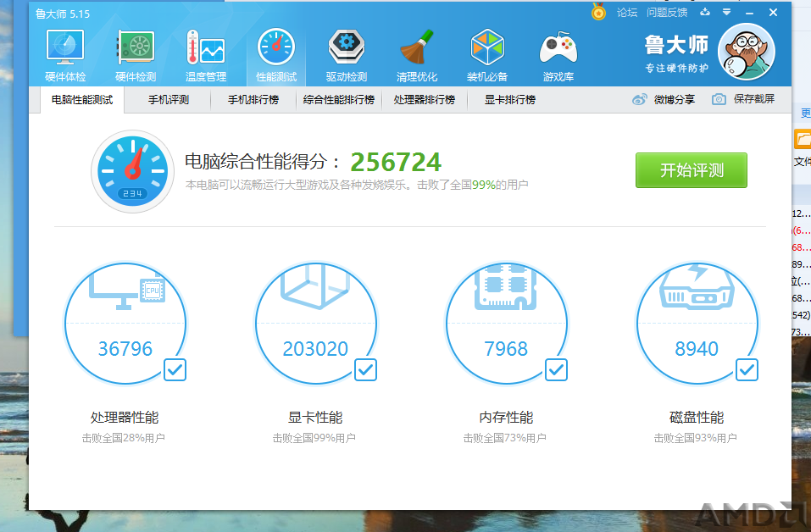Open the 游戏库 gamepad icon
This screenshot has width=811, height=532.
(558, 47)
